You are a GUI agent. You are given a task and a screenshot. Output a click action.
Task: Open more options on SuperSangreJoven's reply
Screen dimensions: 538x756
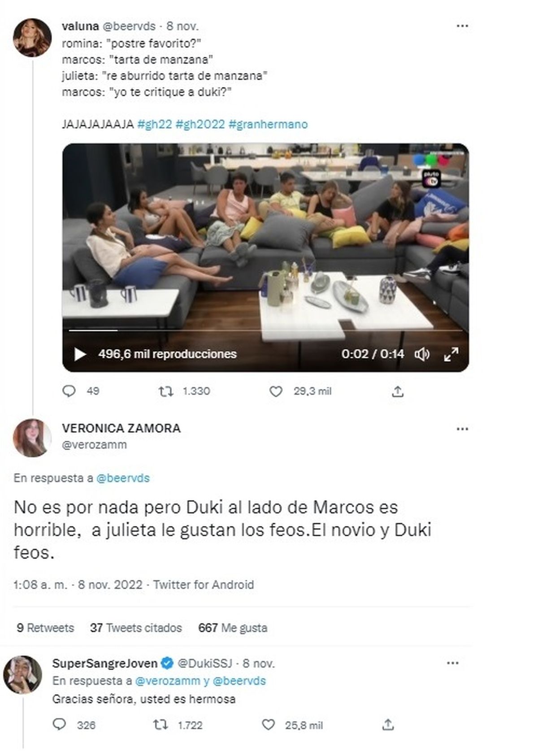[x=453, y=663]
